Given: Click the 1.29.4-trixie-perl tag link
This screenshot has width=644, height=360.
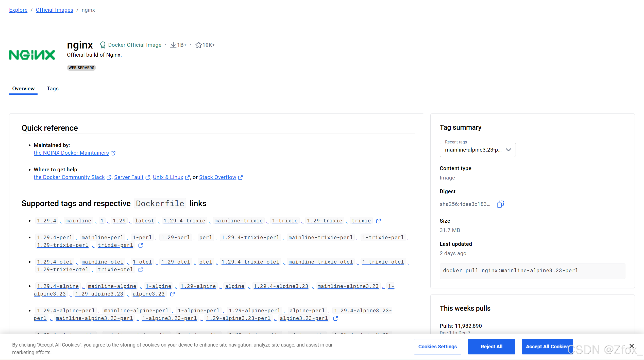Looking at the screenshot, I should click(x=250, y=238).
